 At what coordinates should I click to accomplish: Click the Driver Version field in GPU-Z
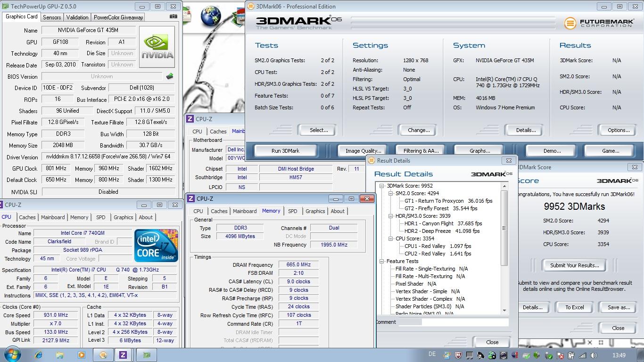click(108, 157)
